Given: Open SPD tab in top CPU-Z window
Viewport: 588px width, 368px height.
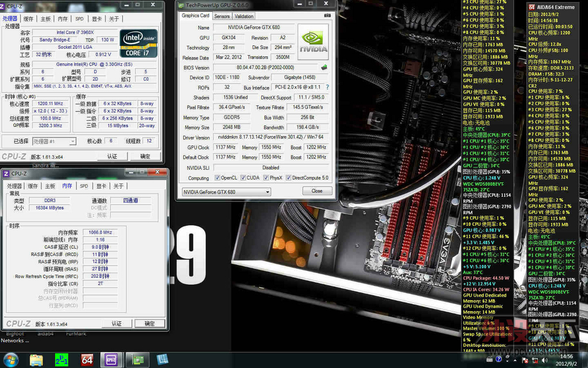Looking at the screenshot, I should pos(79,19).
